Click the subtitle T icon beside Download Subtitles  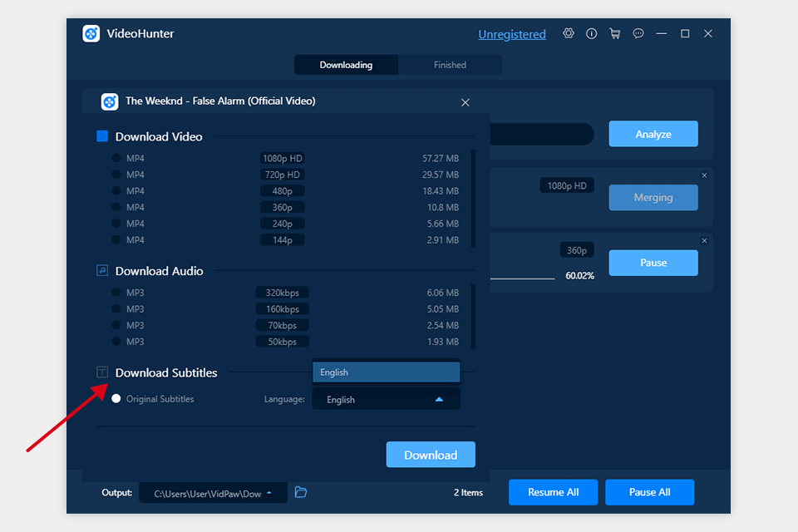pyautogui.click(x=101, y=372)
